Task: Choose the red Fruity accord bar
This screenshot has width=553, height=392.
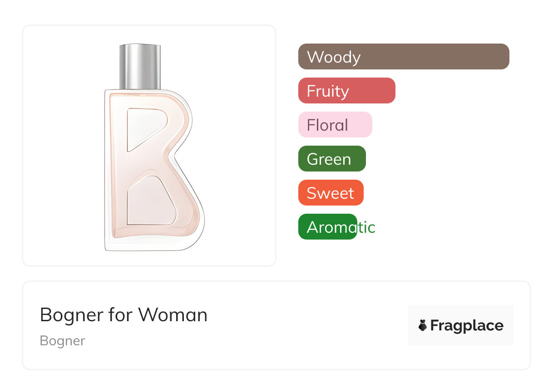Action: click(x=346, y=91)
